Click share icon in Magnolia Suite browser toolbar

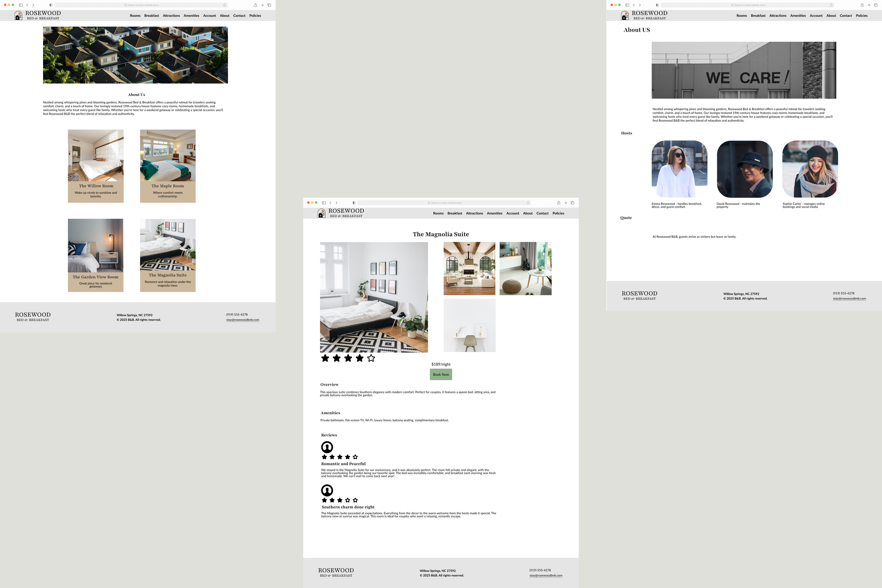(x=558, y=203)
